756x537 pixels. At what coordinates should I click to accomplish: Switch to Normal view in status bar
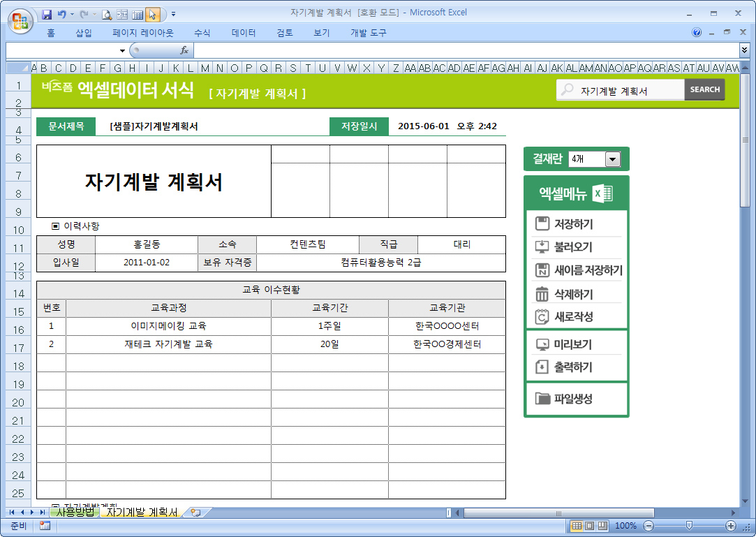(x=577, y=526)
